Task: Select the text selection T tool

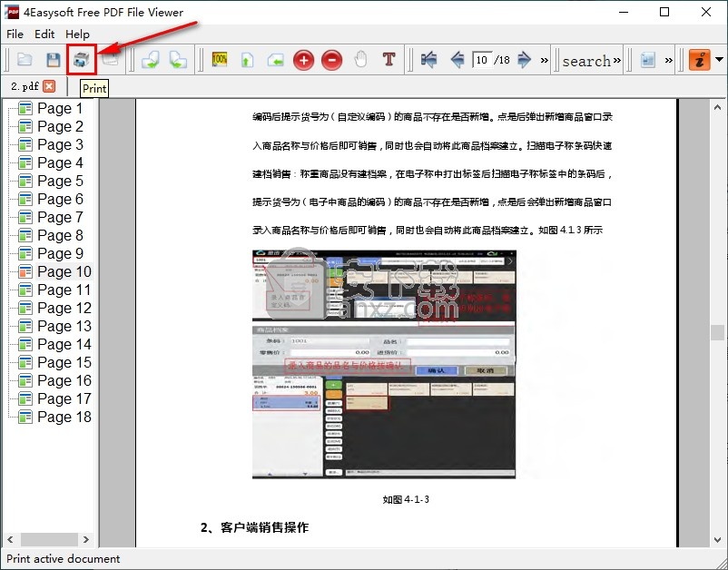Action: coord(389,59)
